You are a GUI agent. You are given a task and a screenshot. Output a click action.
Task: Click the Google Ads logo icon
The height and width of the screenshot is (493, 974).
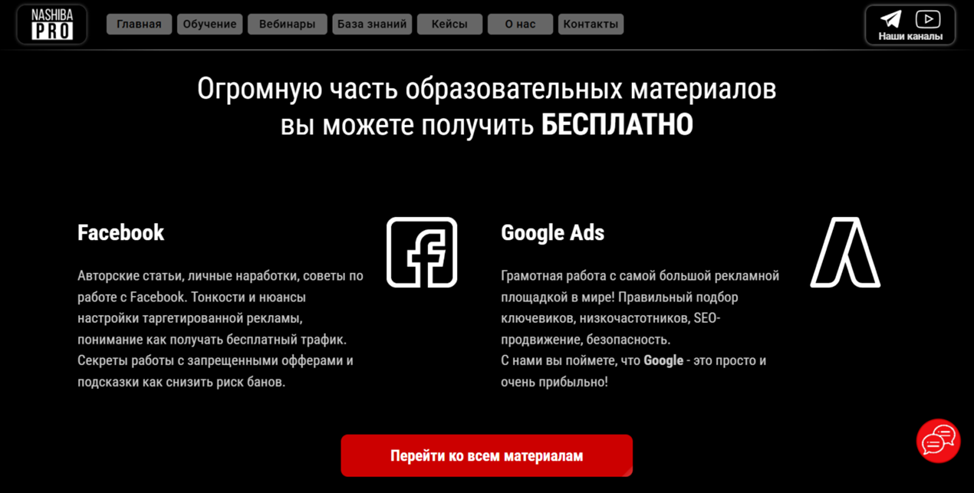pos(845,253)
